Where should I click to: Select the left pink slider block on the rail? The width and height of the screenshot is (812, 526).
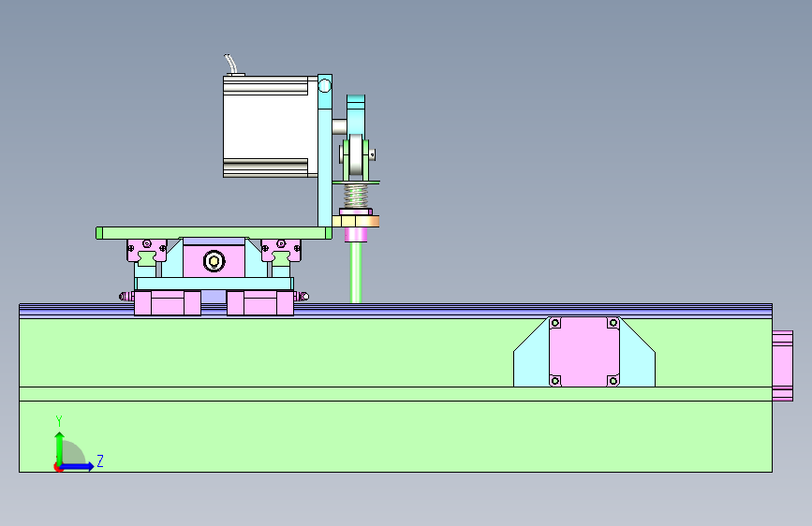tap(168, 303)
